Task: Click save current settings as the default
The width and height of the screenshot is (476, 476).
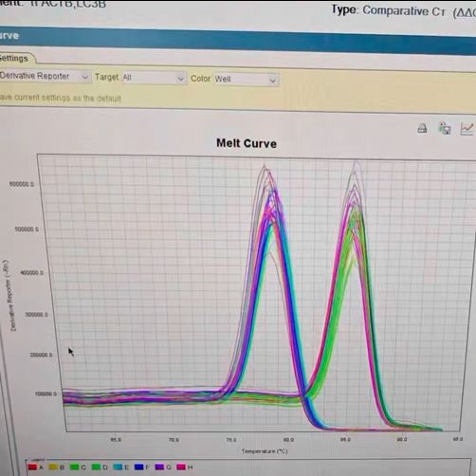Action: pyautogui.click(x=60, y=98)
